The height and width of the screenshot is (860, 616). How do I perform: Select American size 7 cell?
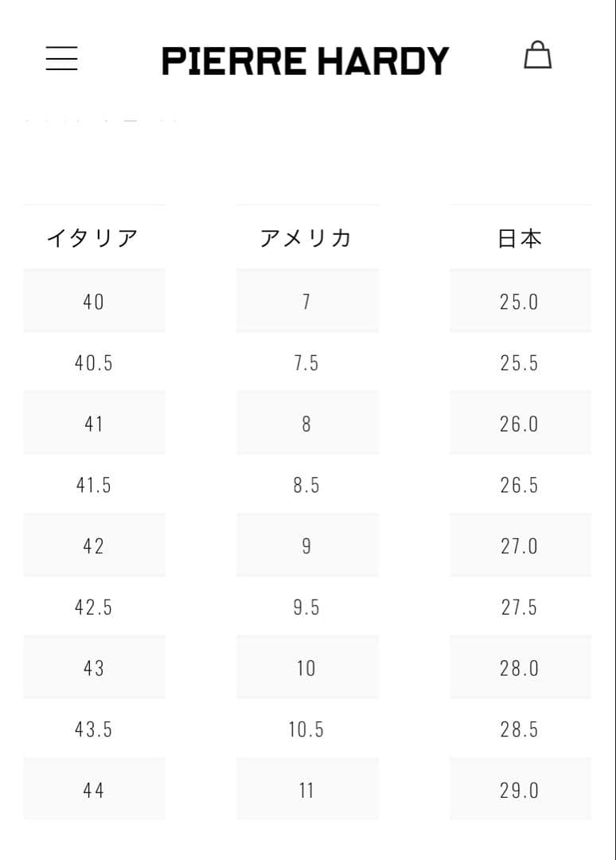(x=306, y=301)
